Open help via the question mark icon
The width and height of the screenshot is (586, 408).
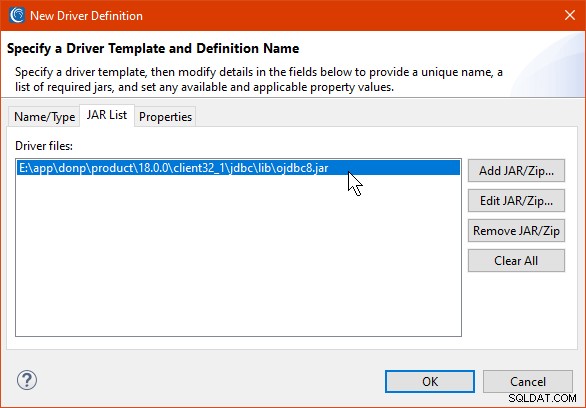(x=27, y=380)
